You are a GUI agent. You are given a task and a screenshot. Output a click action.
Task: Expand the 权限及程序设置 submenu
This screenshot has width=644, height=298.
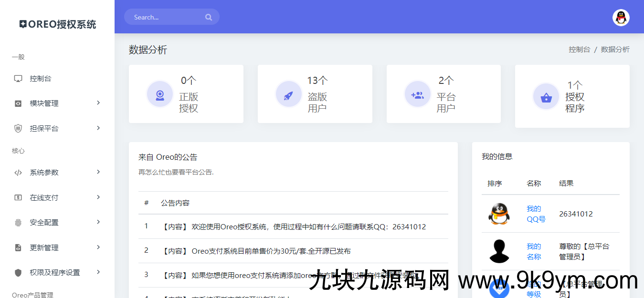click(x=98, y=272)
